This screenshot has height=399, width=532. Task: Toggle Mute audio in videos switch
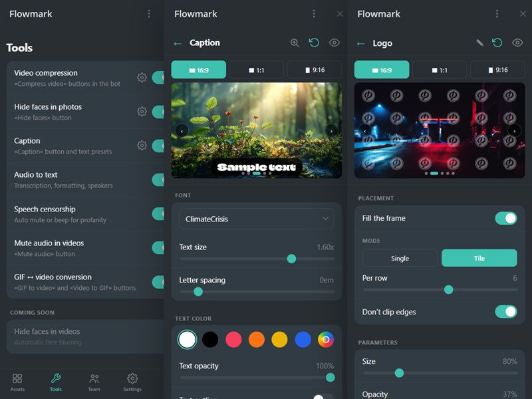tap(158, 247)
